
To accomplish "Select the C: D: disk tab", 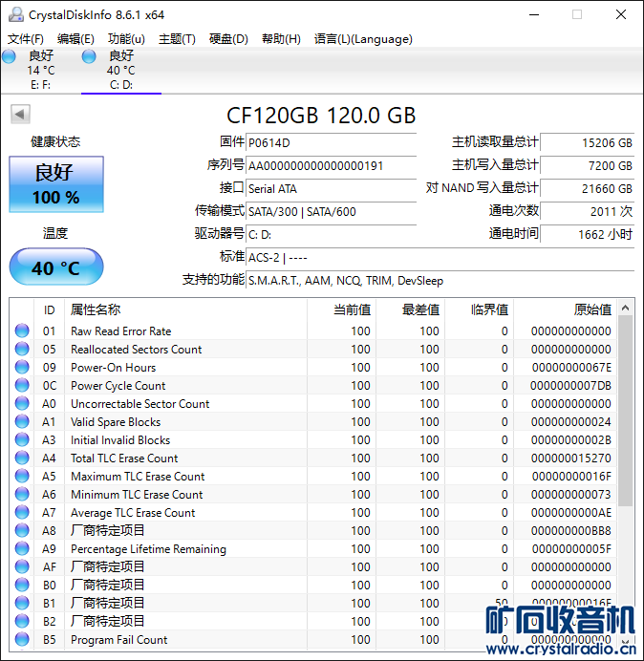I will 121,70.
